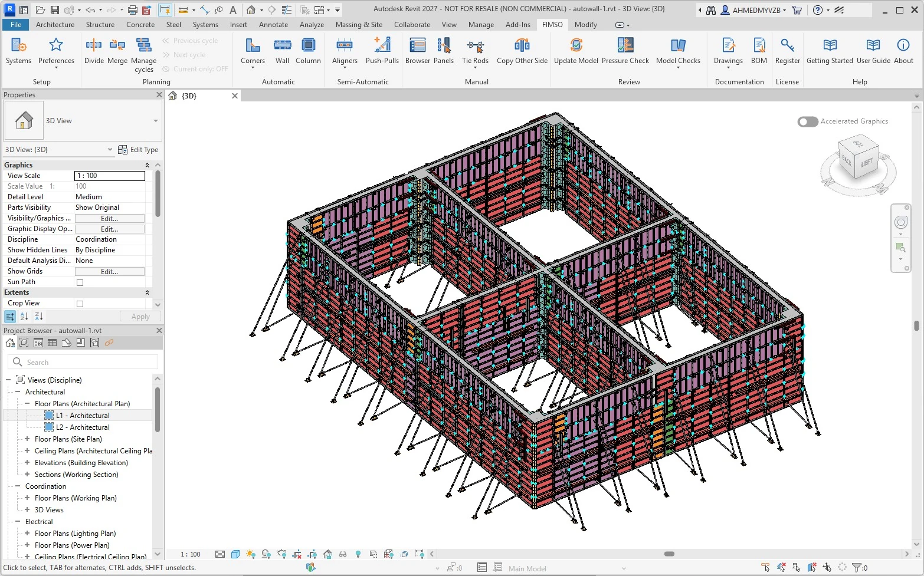Viewport: 924px width, 576px height.
Task: Run the Pressure Check review
Action: click(625, 51)
